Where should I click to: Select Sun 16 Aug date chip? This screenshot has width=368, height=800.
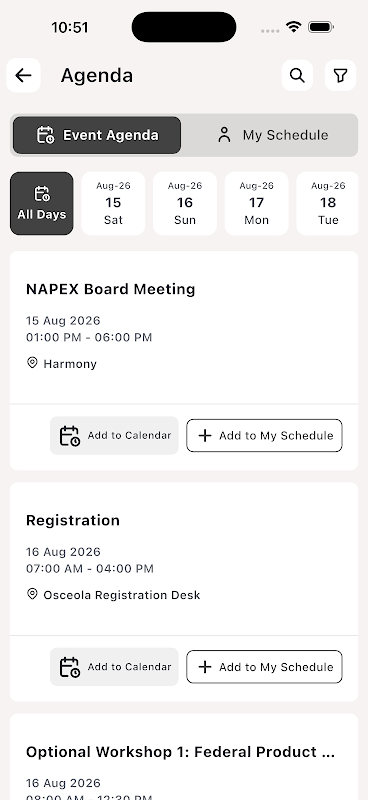185,204
